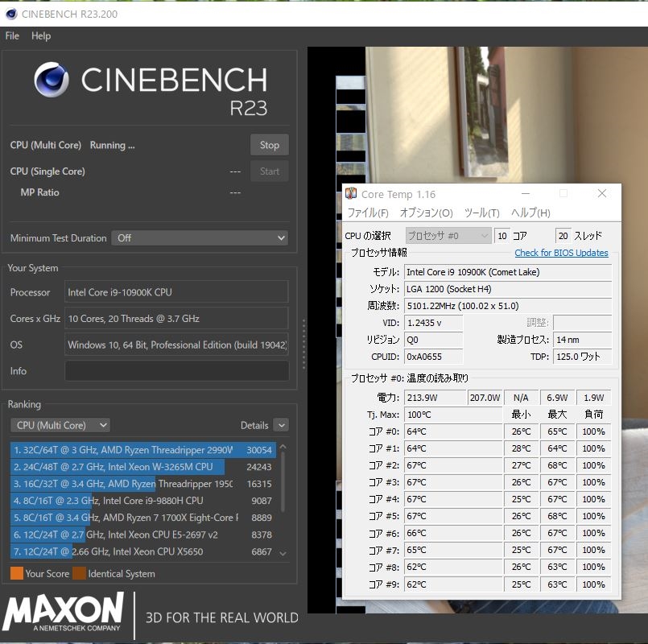Click the Core Temp window icon
Screen dimensions: 648x644
(351, 193)
